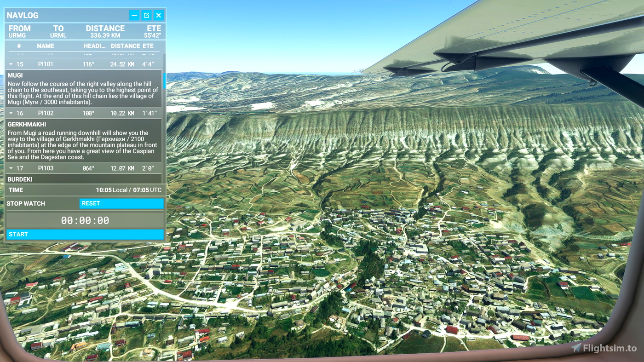Click the 2'0" ETE value
The image size is (644, 362).
(x=149, y=168)
